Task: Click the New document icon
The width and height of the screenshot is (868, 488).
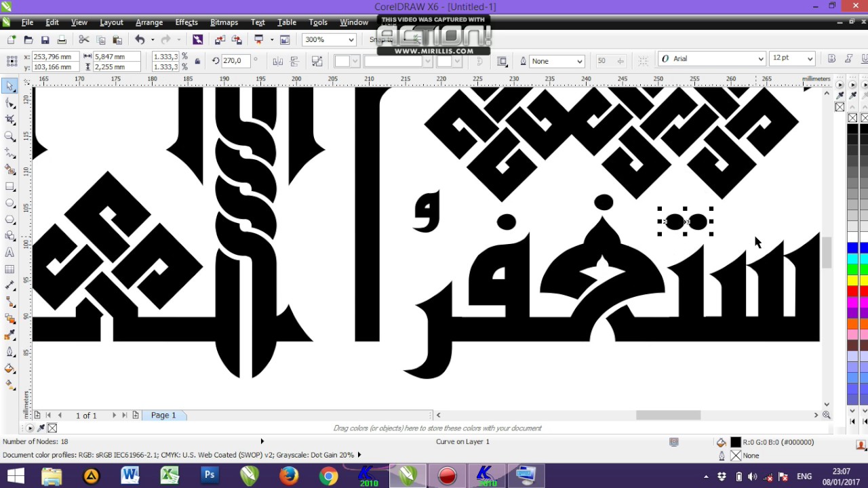Action: coord(12,40)
